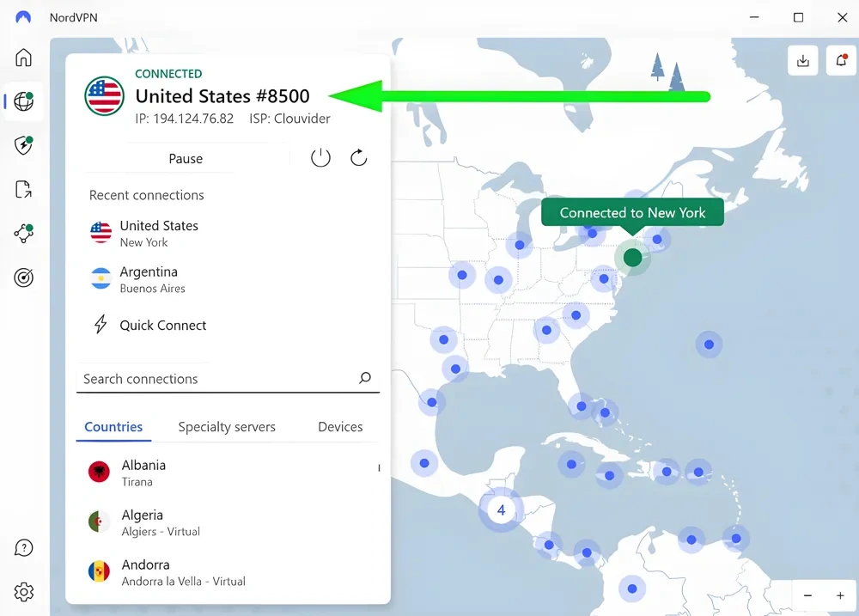Connect to Albania Tirana server
859x616 pixels.
(x=228, y=473)
